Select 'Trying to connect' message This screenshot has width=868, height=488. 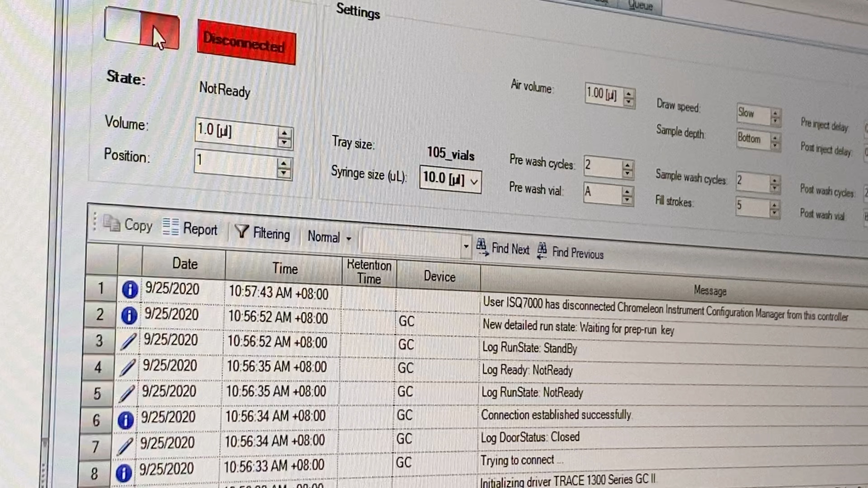[x=521, y=460]
